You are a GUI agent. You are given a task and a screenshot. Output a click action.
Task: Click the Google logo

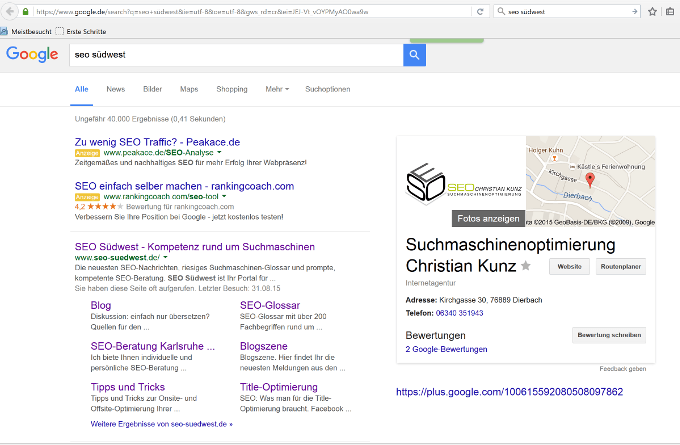pos(32,55)
